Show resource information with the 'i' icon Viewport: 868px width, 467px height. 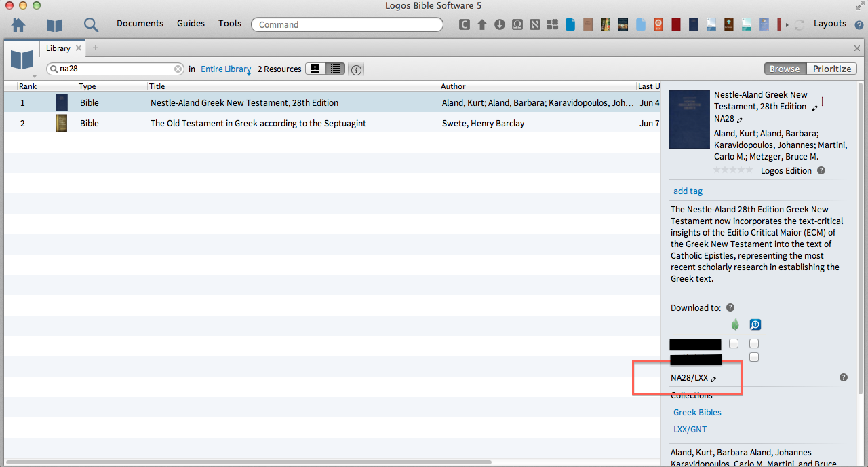point(357,69)
